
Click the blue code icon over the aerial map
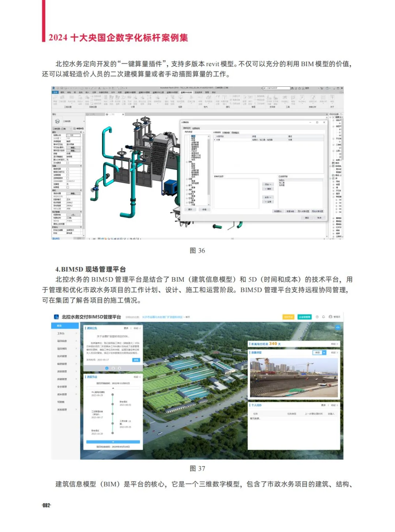[x=338, y=327]
